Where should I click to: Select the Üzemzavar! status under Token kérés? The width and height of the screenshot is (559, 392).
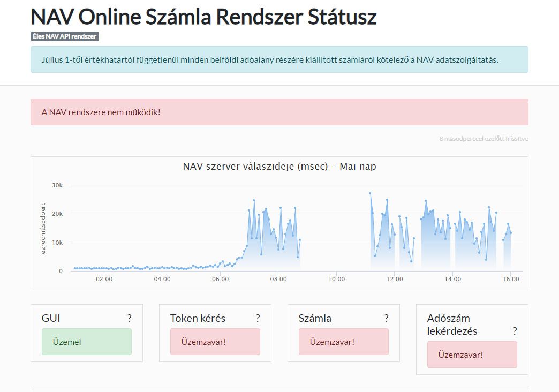(215, 342)
